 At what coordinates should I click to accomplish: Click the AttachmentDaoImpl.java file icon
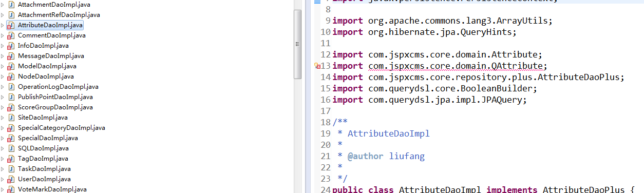point(11,5)
